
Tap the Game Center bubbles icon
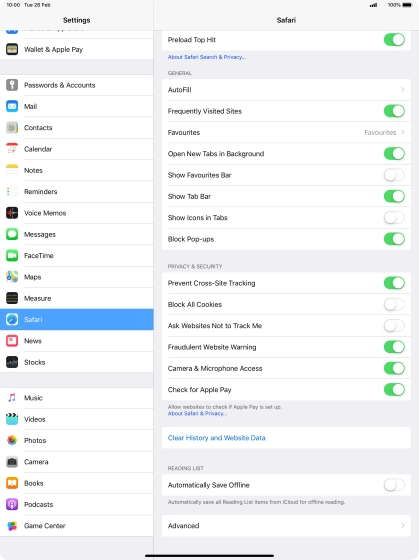12,526
